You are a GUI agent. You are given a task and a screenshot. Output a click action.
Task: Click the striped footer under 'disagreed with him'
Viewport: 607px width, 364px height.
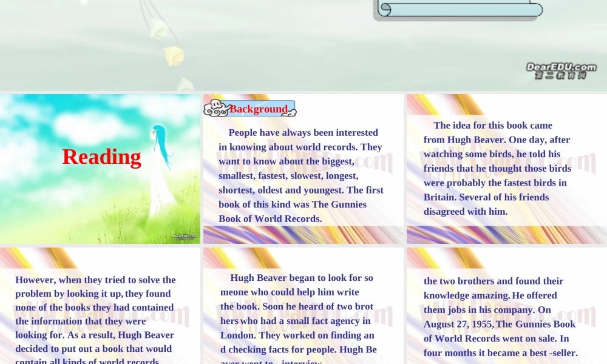coord(506,235)
